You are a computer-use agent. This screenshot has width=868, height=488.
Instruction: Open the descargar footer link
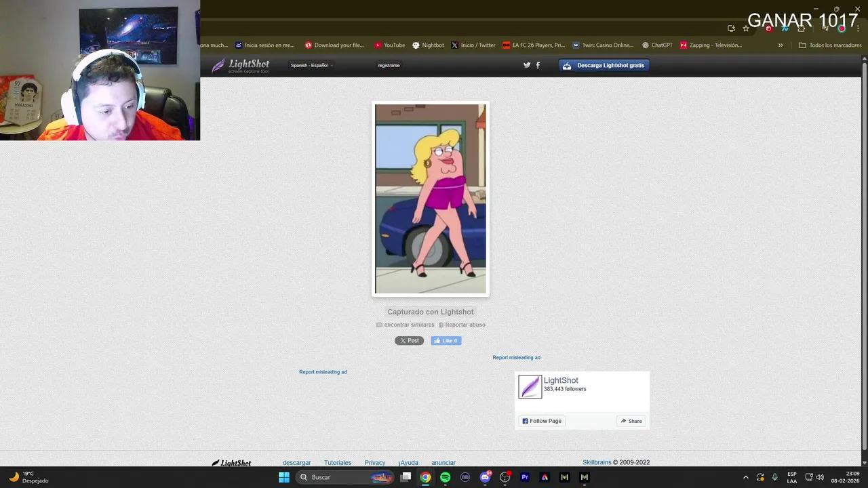point(296,463)
